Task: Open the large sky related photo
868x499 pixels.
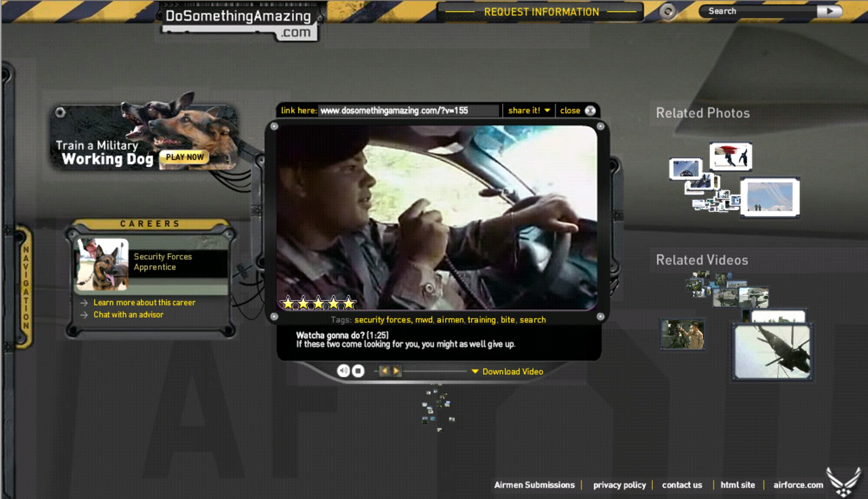Action: click(770, 197)
